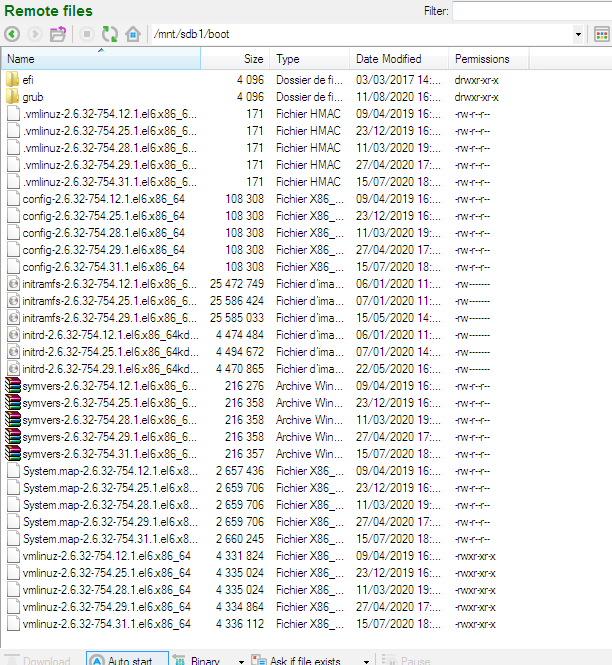Open the Binary transfer mode dropdown
This screenshot has height=665, width=612.
pos(241,660)
